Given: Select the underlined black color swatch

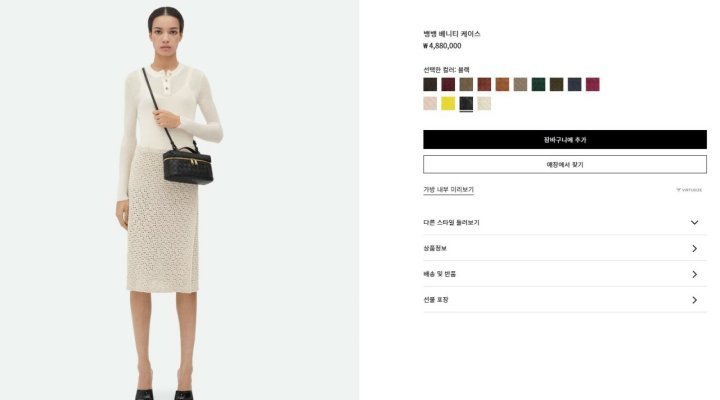Looking at the screenshot, I should (x=466, y=103).
